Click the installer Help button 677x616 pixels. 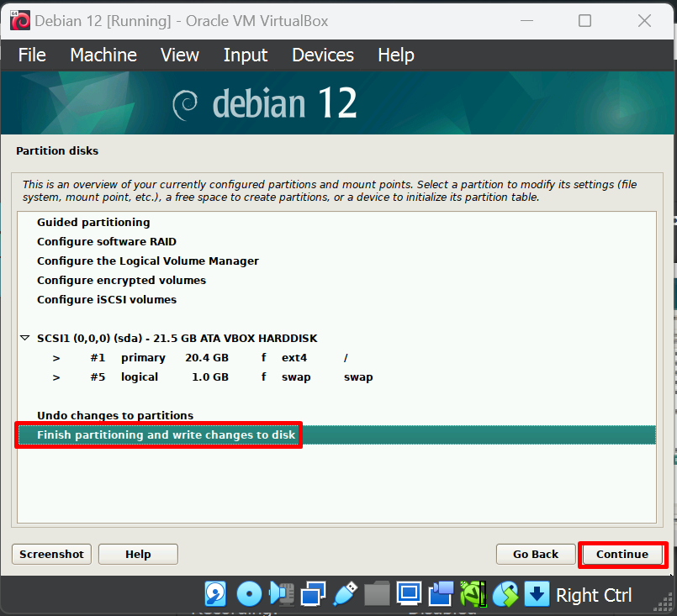[138, 555]
